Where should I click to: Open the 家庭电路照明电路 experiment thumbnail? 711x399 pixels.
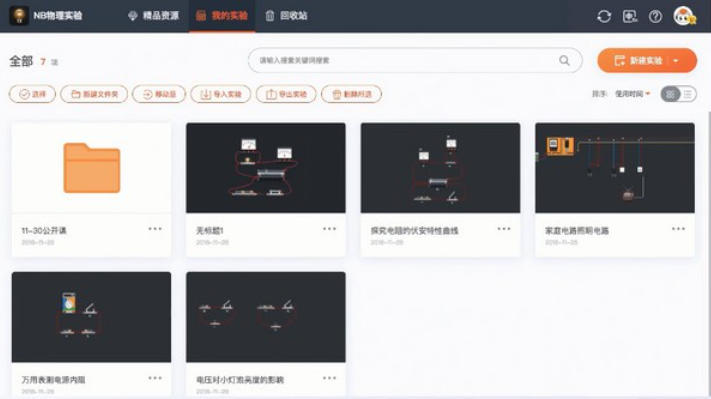pos(615,168)
